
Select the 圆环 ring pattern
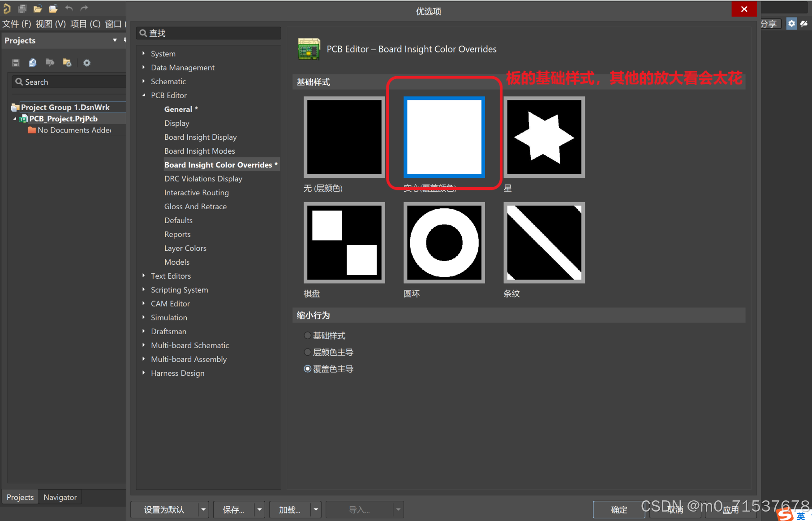[x=444, y=242]
